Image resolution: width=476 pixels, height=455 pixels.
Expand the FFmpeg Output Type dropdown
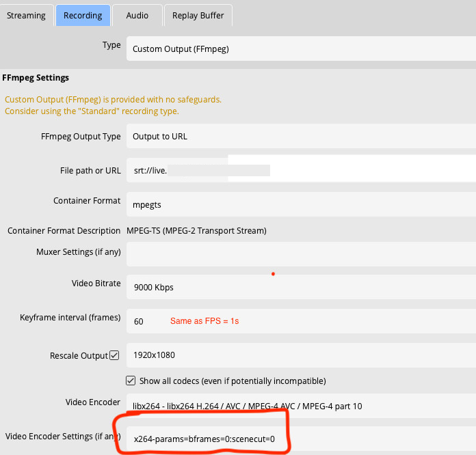pos(301,136)
